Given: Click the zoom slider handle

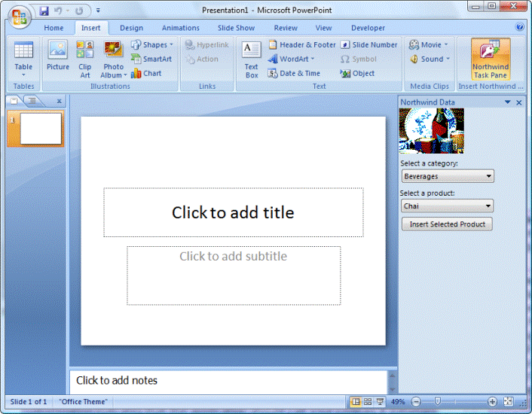Looking at the screenshot, I should [438, 401].
